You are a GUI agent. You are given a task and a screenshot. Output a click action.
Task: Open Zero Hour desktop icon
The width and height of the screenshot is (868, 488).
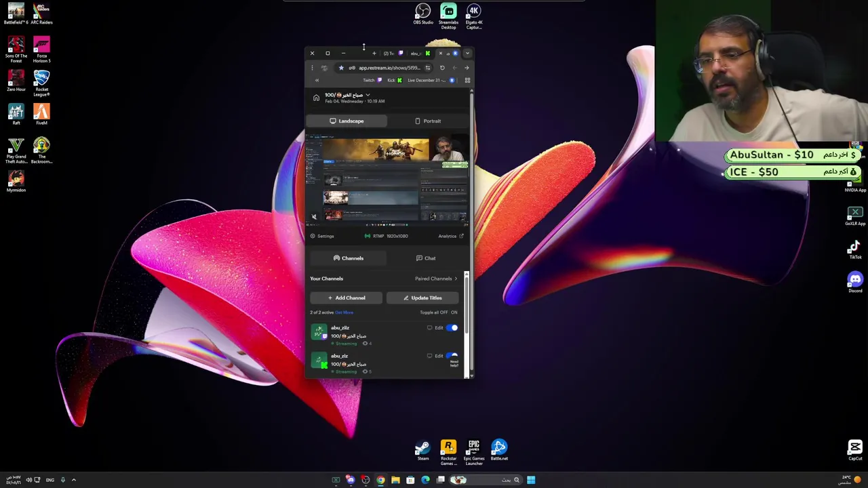pos(16,81)
